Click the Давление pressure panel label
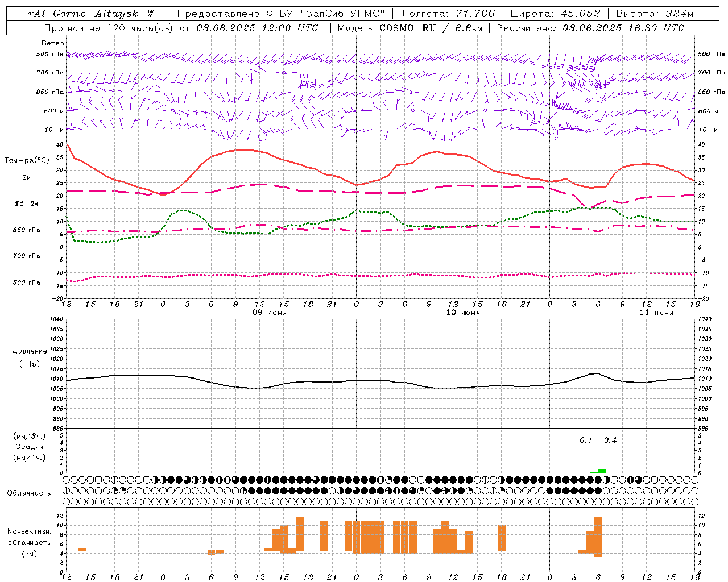Screen dimensions: 728x582 pyautogui.click(x=30, y=351)
